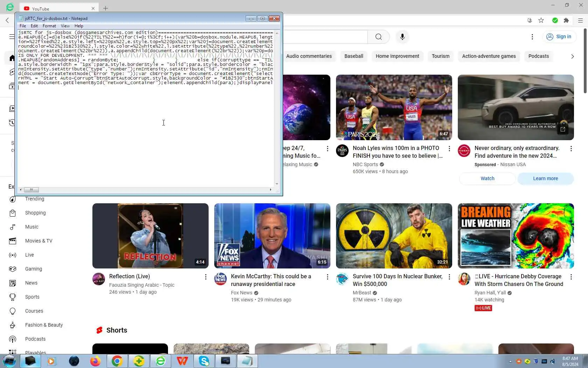Click the page download icon in address bar
The image size is (588, 368).
(530, 20)
